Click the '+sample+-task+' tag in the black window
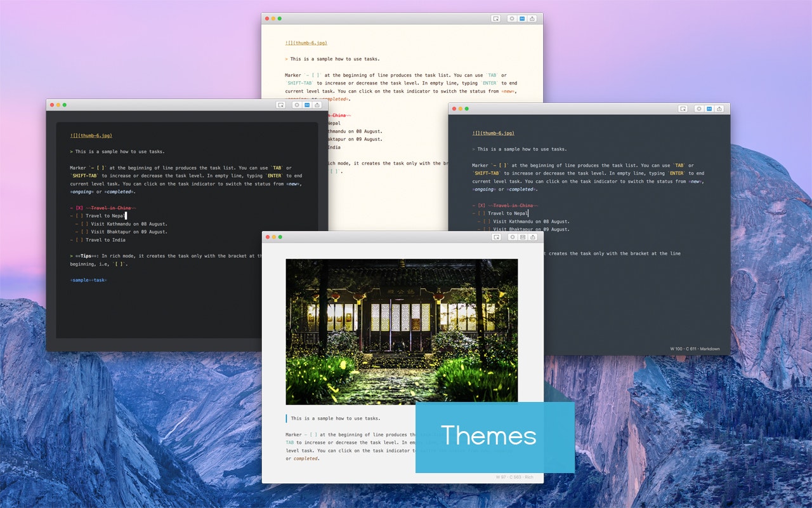Image resolution: width=812 pixels, height=508 pixels. tap(89, 279)
